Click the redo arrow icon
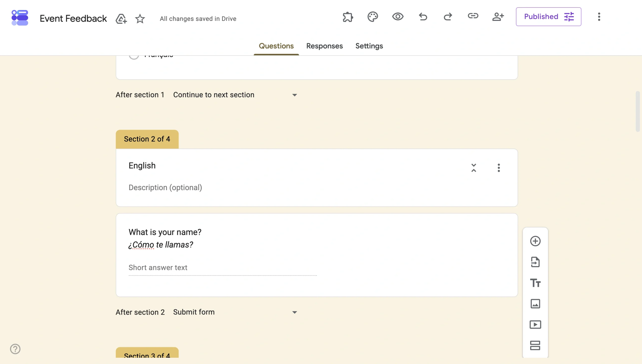This screenshot has height=364, width=642. pos(448,17)
